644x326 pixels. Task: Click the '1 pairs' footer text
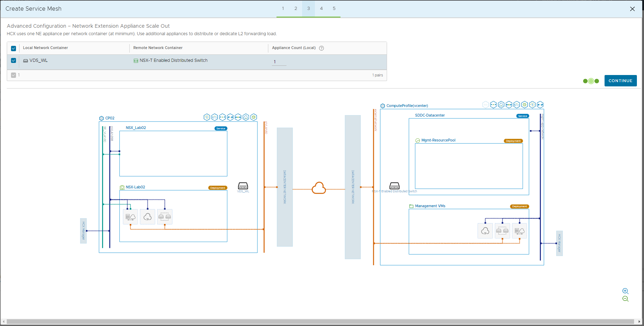click(377, 75)
